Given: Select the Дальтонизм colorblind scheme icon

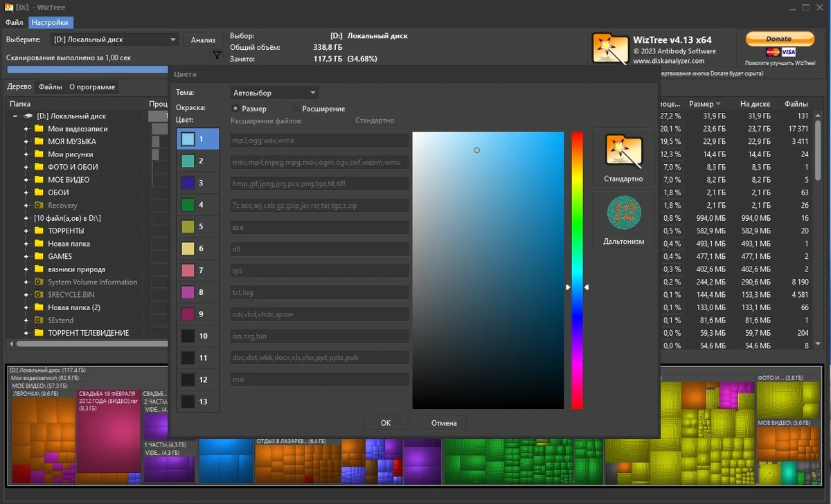Looking at the screenshot, I should pos(623,213).
